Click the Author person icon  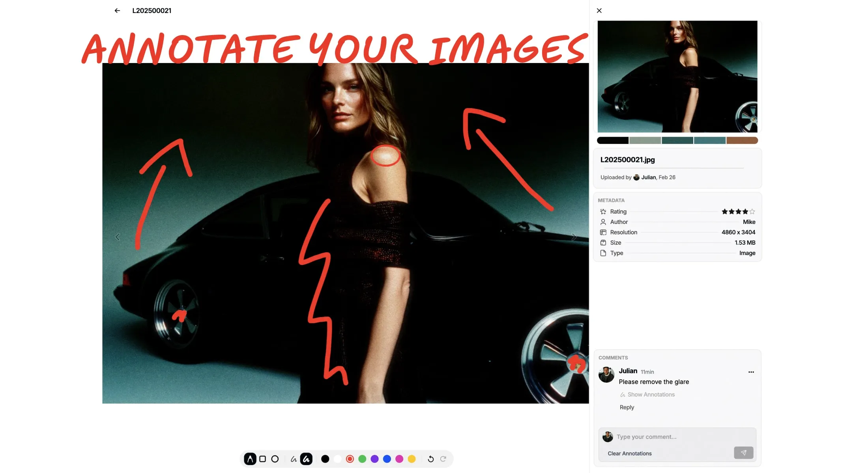[x=603, y=222]
